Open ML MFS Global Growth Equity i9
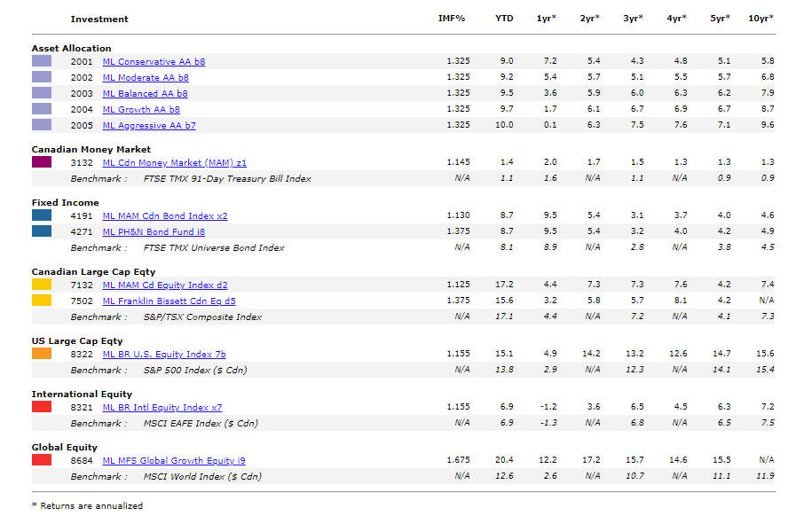Screen dimensions: 812x516 click(174, 461)
